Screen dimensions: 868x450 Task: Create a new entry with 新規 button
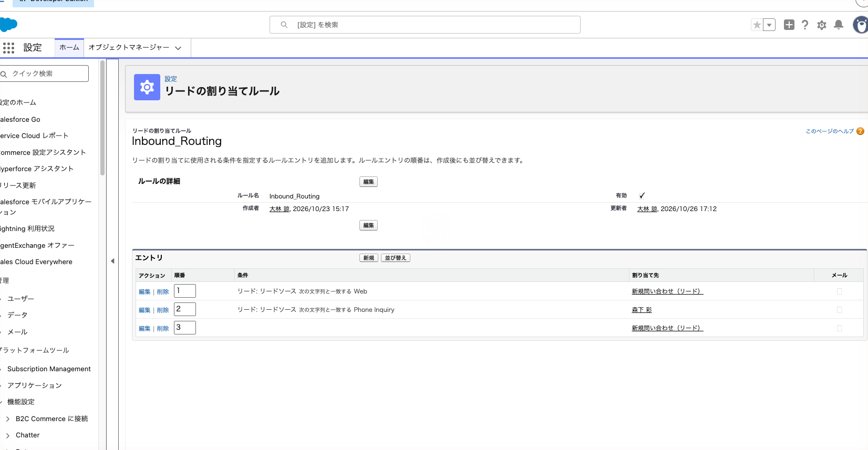369,258
